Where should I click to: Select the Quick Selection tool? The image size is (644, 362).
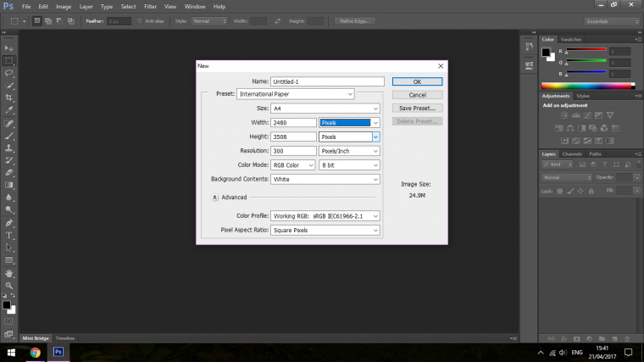pos(9,86)
